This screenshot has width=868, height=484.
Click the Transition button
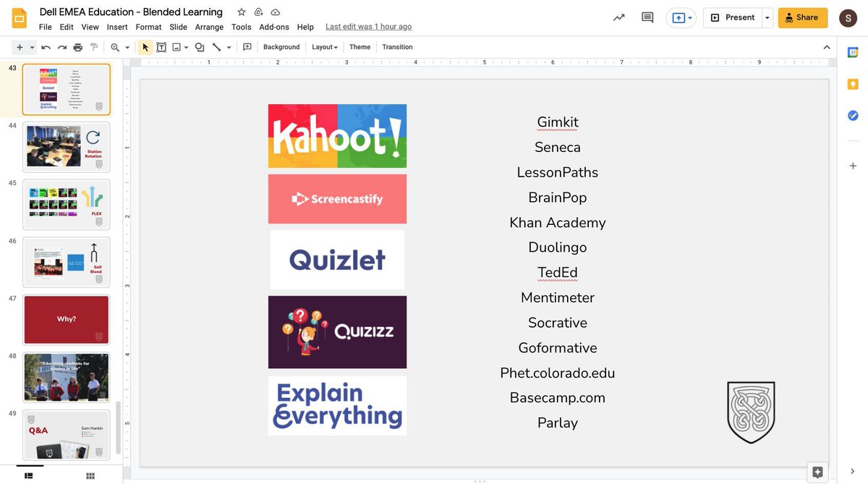pos(397,47)
